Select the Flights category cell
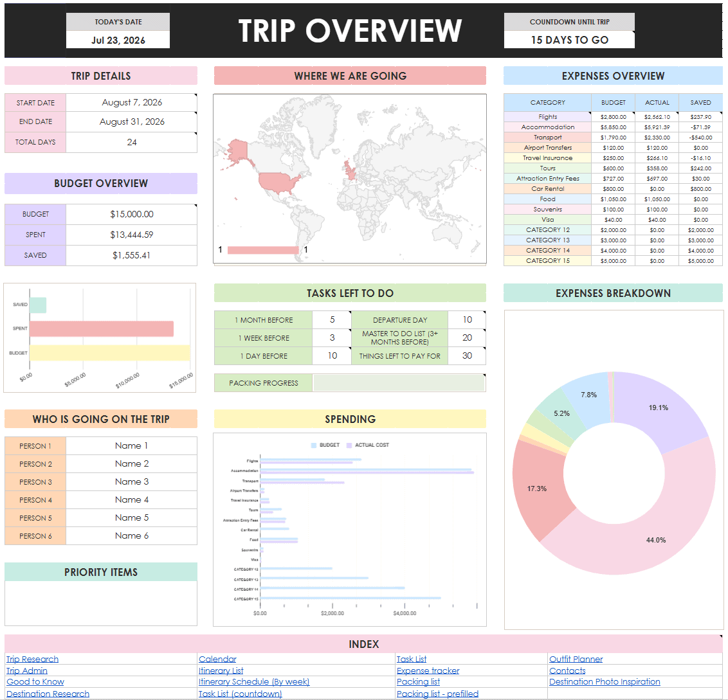Image resolution: width=728 pixels, height=700 pixels. 547,117
